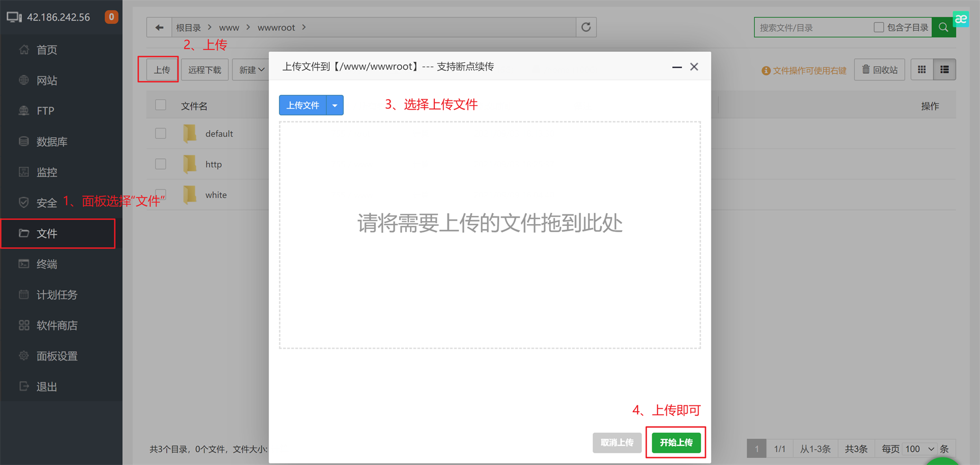Go to 软件商店 in the sidebar

tap(56, 325)
